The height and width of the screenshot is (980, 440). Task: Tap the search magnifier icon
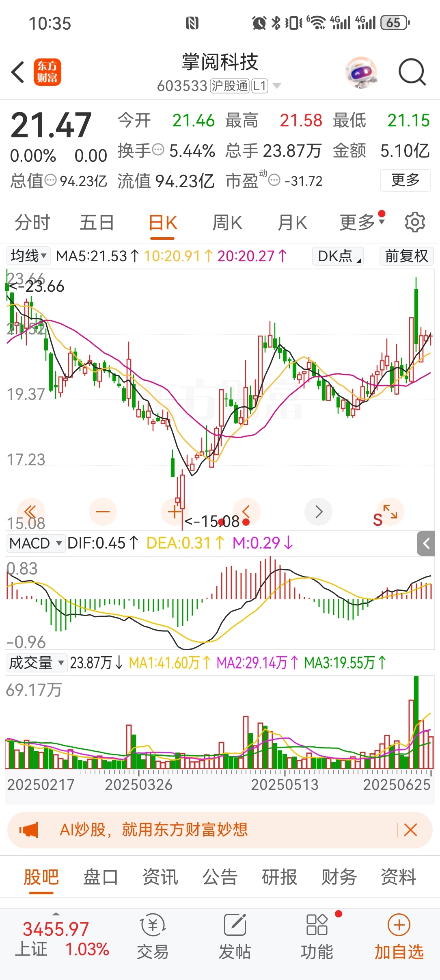point(412,72)
